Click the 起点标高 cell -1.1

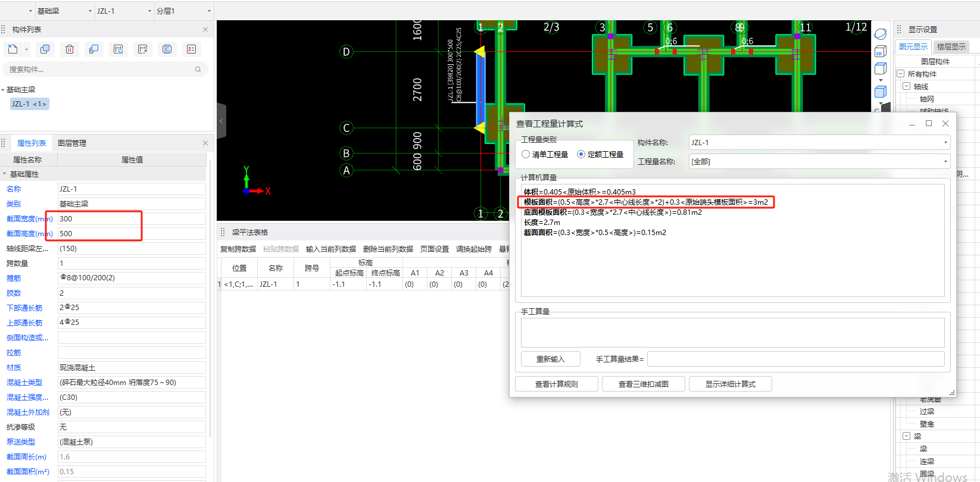pyautogui.click(x=348, y=284)
